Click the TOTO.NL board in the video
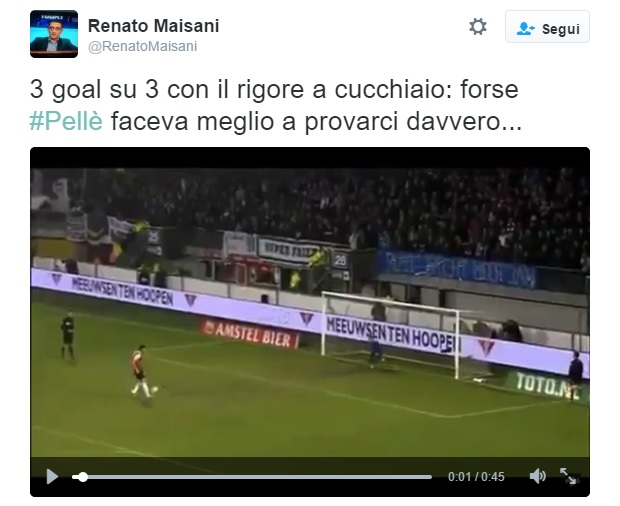The height and width of the screenshot is (506, 620). pos(548,385)
